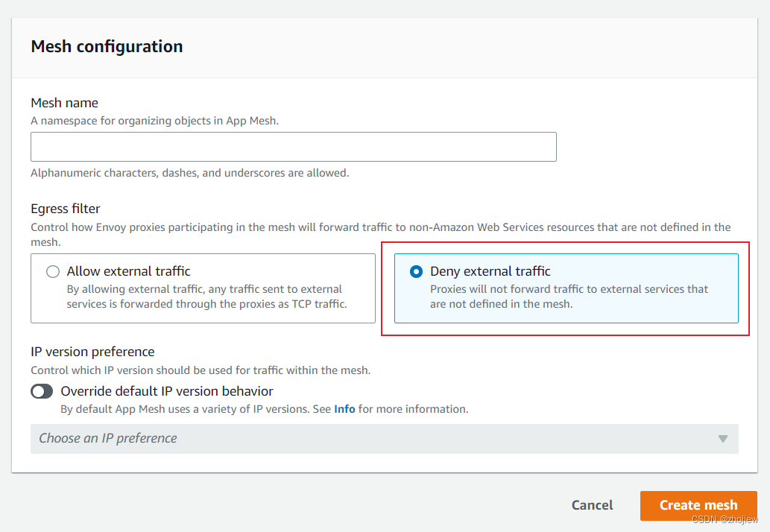
Task: Click the Mesh configuration heading
Action: coord(107,47)
